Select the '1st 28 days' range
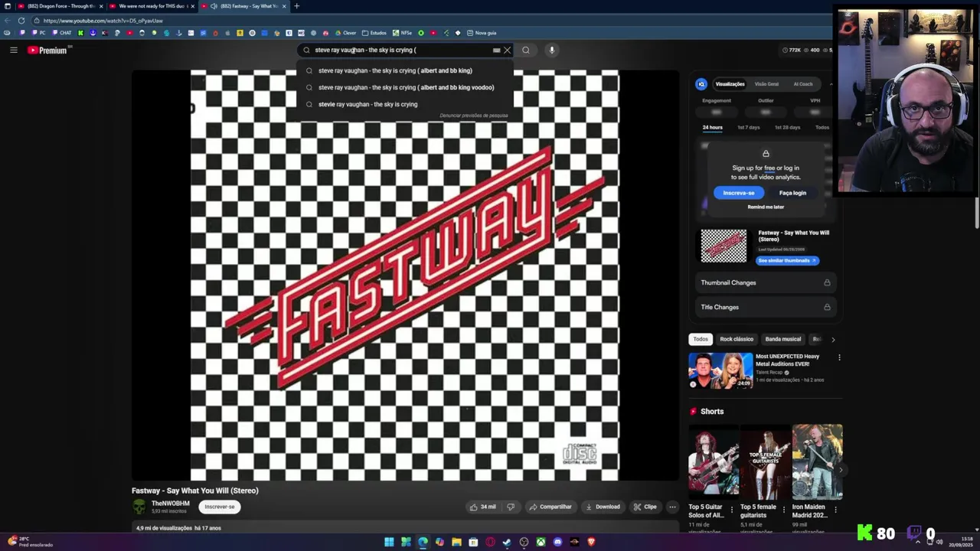Viewport: 980px width, 551px height. point(787,128)
